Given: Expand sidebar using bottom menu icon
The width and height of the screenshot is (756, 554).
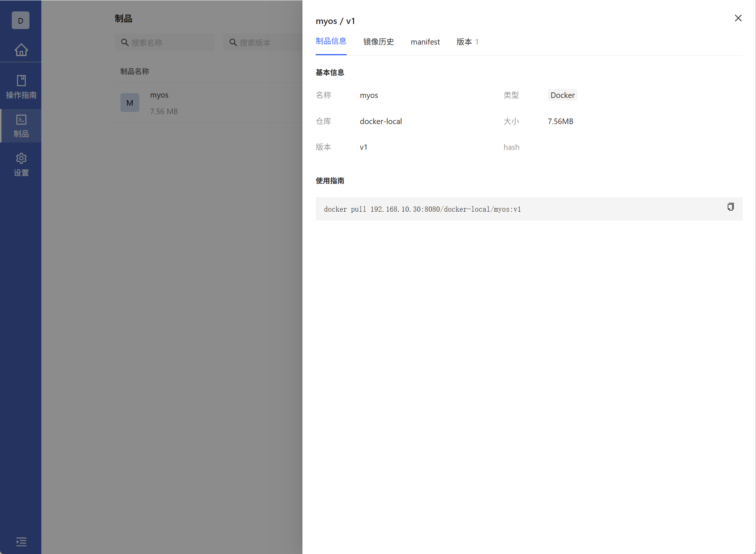Looking at the screenshot, I should click(x=21, y=541).
